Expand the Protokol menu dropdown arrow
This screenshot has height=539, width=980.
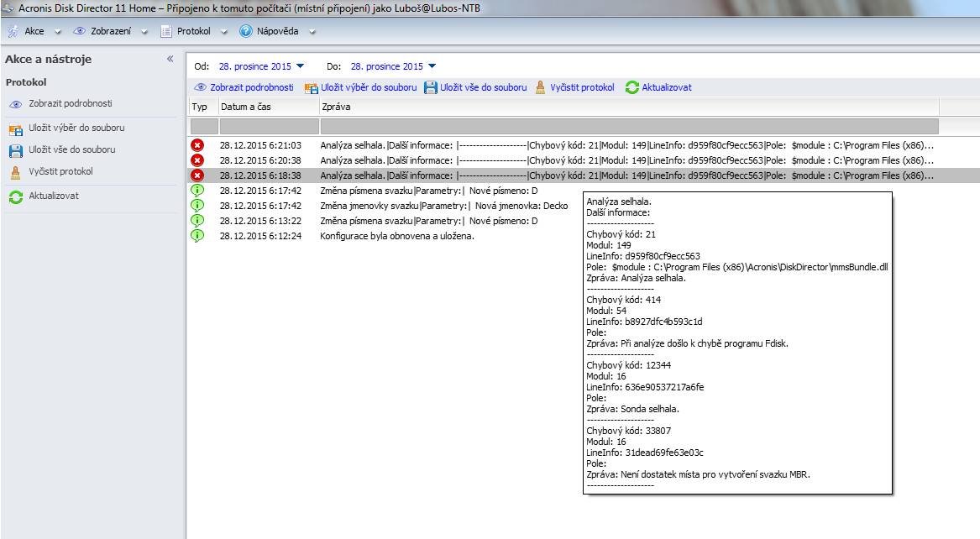[x=224, y=32]
